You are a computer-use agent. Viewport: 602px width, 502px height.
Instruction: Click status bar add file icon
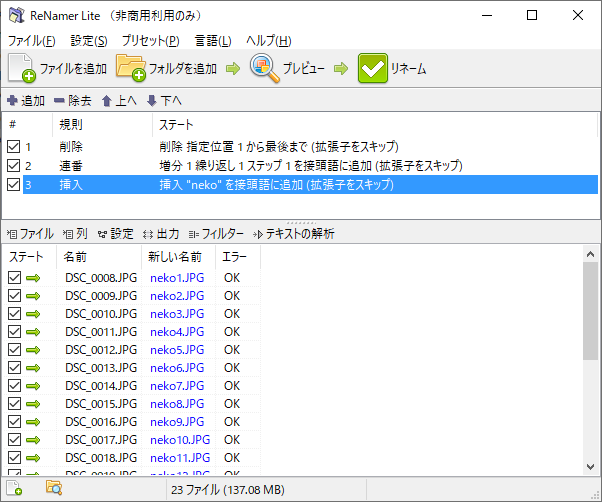(14, 488)
